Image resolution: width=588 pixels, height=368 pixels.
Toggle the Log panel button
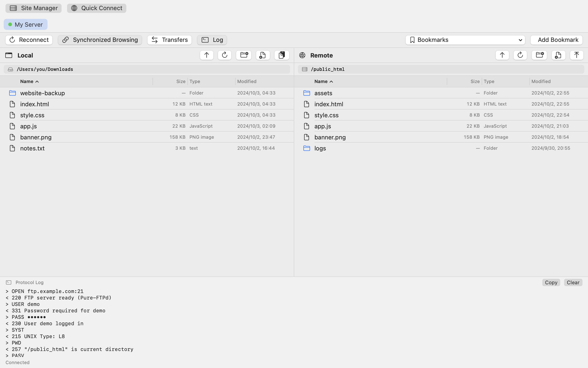pyautogui.click(x=212, y=40)
